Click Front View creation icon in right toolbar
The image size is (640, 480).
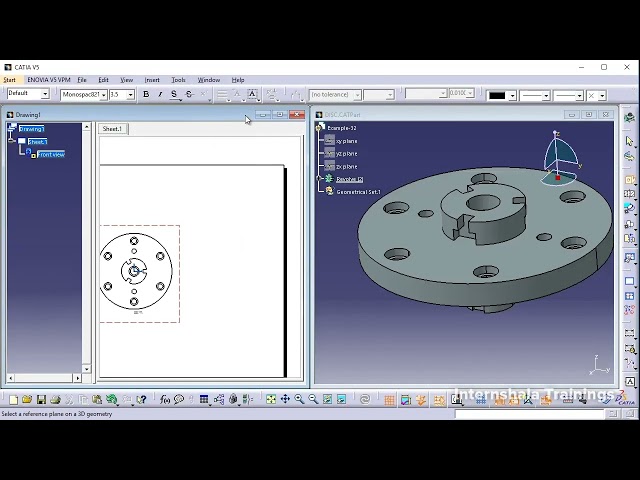coord(629,180)
